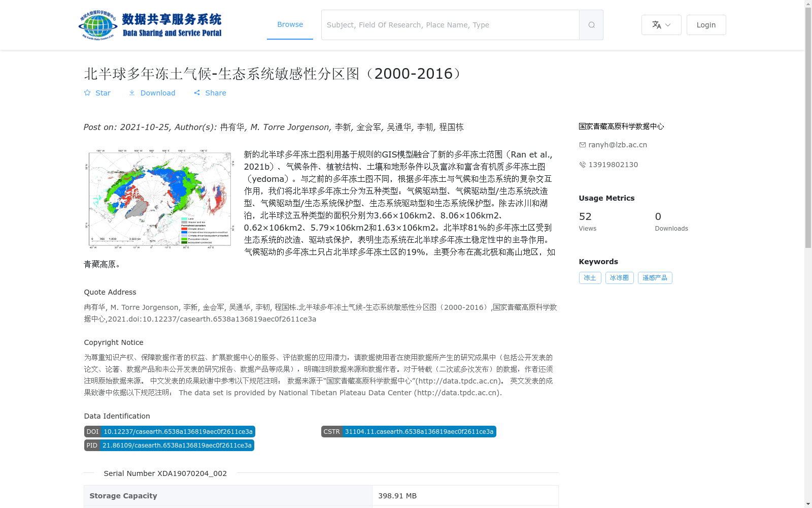812x508 pixels.
Task: Click the Star link label
Action: [103, 93]
